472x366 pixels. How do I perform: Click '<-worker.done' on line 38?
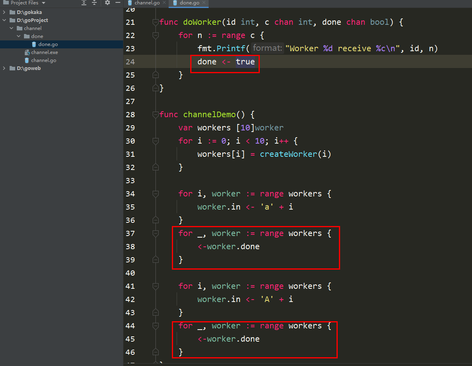click(228, 247)
